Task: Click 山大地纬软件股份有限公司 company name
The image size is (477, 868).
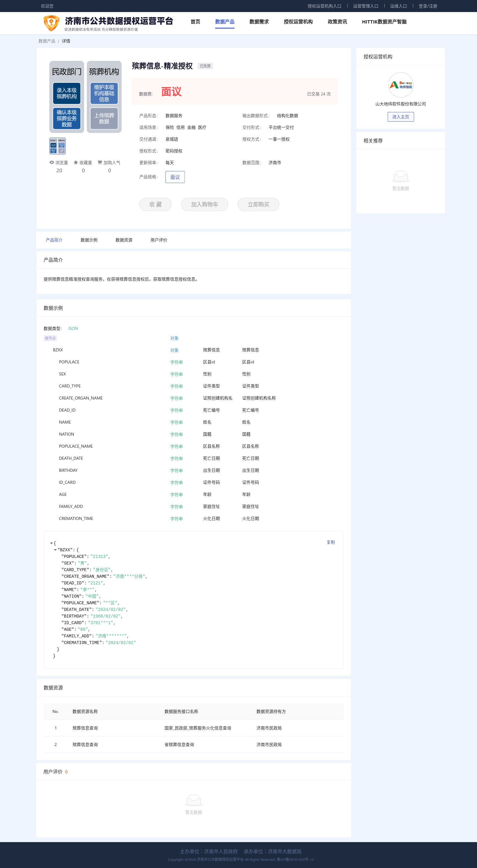Action: coord(401,104)
